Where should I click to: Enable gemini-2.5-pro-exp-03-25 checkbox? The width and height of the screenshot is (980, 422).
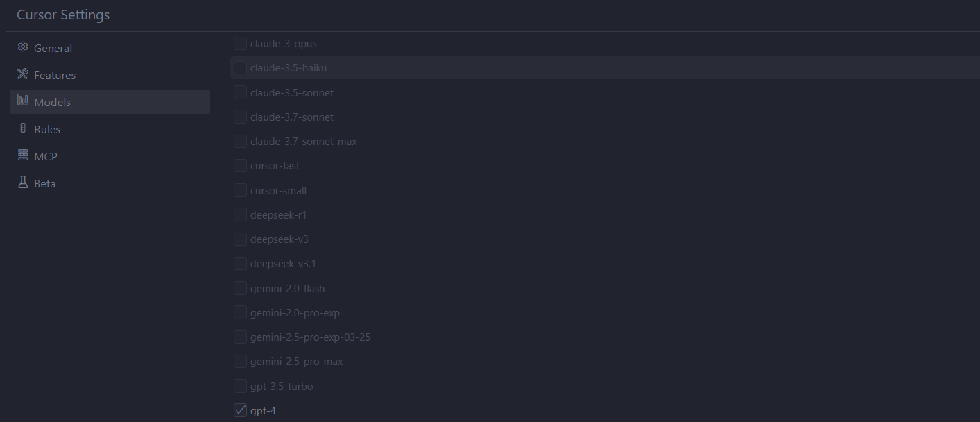pyautogui.click(x=240, y=337)
